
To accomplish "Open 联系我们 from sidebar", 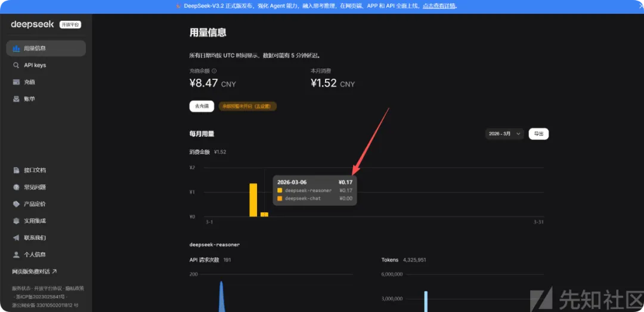I will pos(46,237).
